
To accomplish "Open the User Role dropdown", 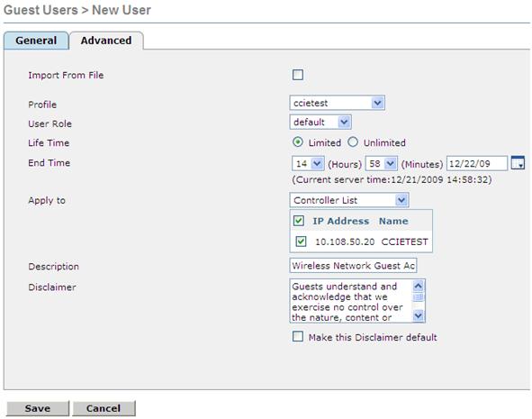I will [x=320, y=122].
